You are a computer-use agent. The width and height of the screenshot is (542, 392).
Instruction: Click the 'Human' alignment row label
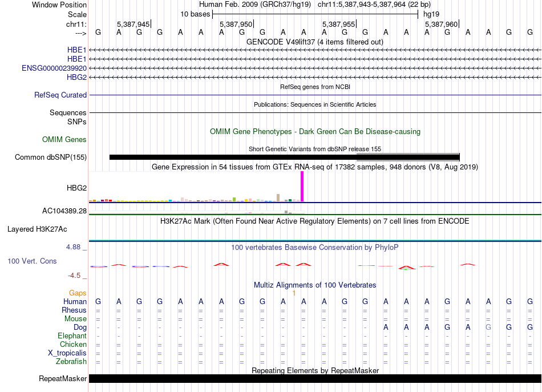coord(75,301)
